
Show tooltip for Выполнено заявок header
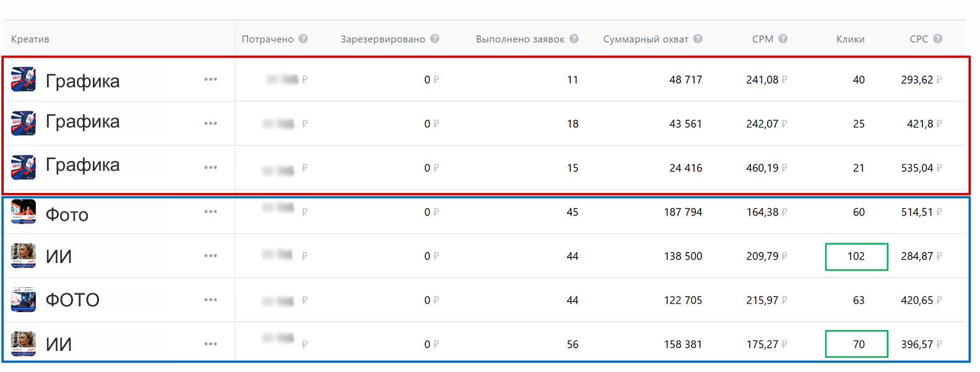click(574, 38)
